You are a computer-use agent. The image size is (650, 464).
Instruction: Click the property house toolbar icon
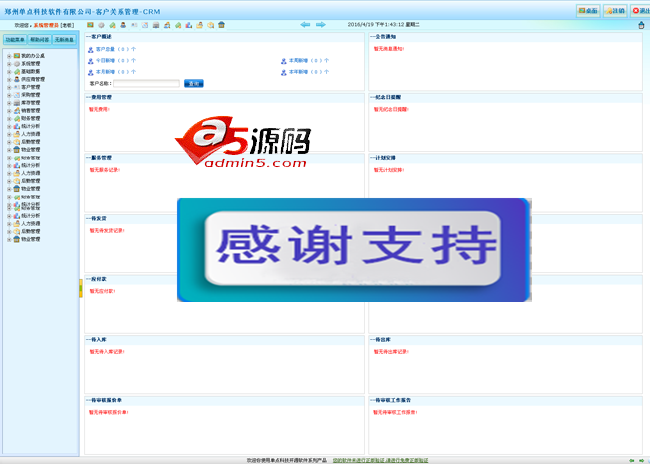click(x=221, y=25)
